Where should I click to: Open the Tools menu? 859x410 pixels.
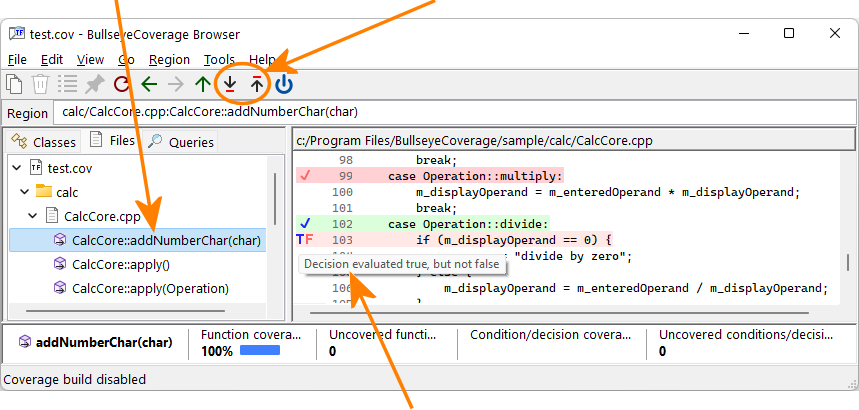(x=219, y=59)
